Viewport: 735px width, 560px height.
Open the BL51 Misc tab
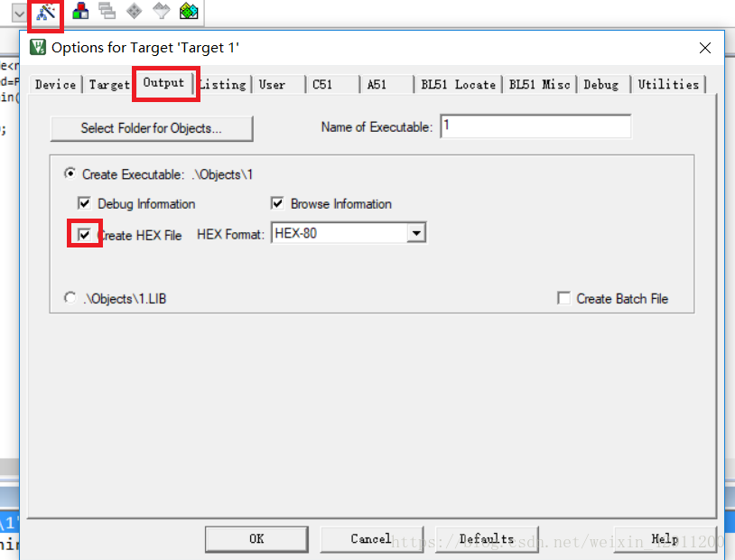(x=540, y=85)
